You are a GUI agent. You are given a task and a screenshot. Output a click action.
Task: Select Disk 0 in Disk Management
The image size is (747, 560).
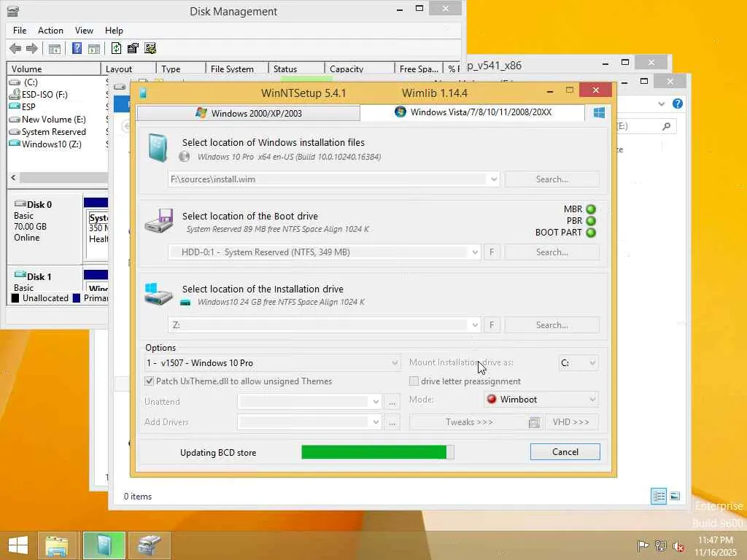tap(44, 227)
